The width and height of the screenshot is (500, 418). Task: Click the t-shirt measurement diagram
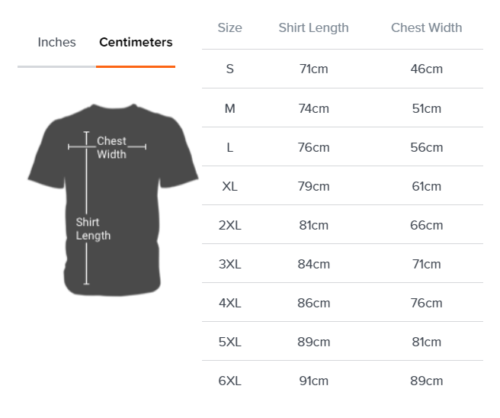[x=113, y=200]
